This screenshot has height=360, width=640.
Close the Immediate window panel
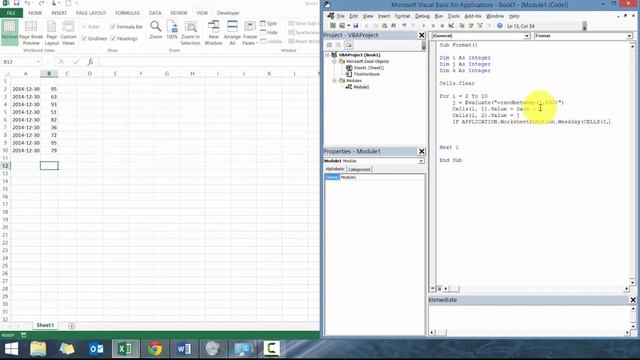[633, 300]
